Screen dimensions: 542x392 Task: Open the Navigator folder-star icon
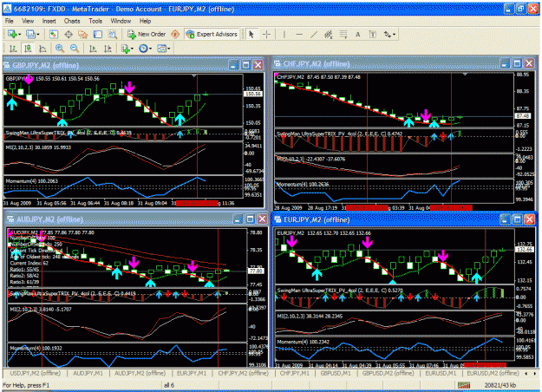83,34
